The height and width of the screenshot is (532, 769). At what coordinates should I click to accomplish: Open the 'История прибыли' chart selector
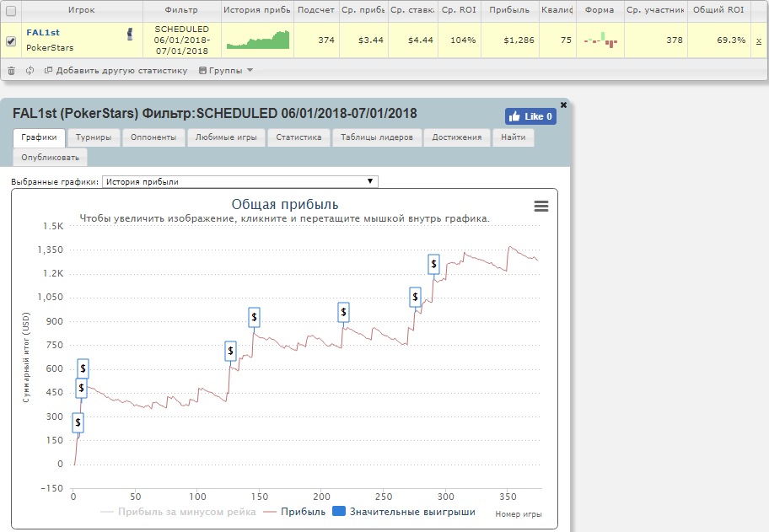(x=240, y=181)
